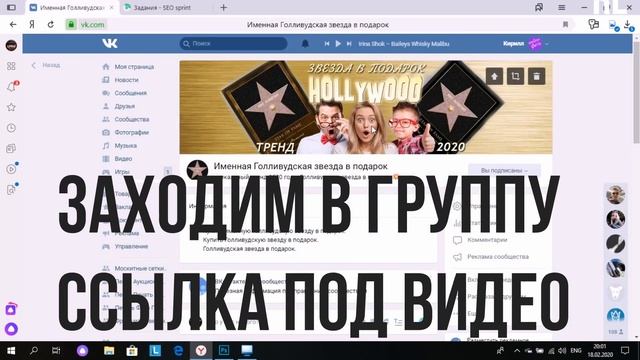640x360 pixels.
Task: Go back via Назад link
Action: pyautogui.click(x=46, y=65)
